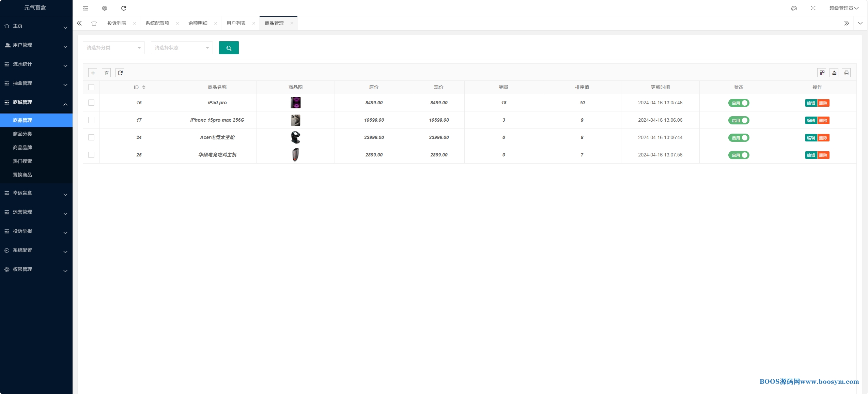Click the table refresh icon

click(120, 73)
